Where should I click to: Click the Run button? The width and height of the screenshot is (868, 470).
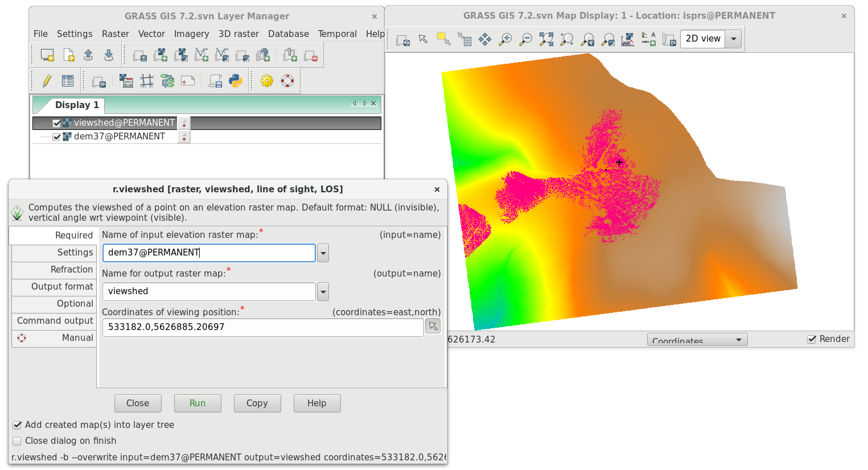pos(198,403)
